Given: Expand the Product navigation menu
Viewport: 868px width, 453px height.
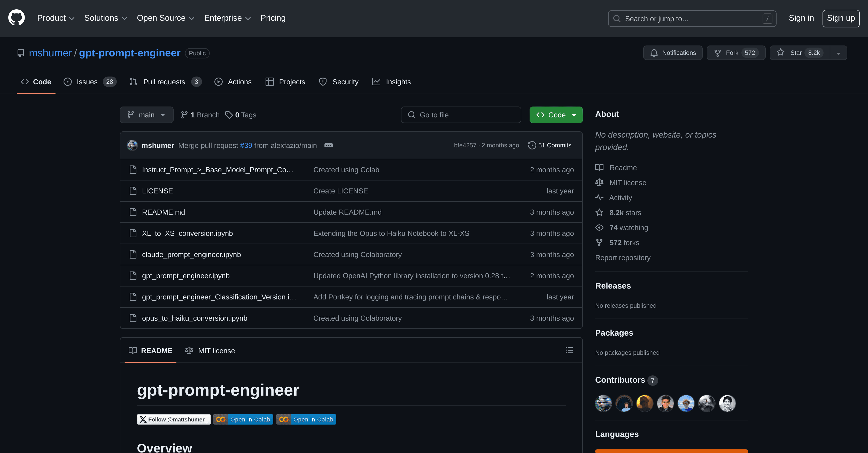Looking at the screenshot, I should click(56, 18).
